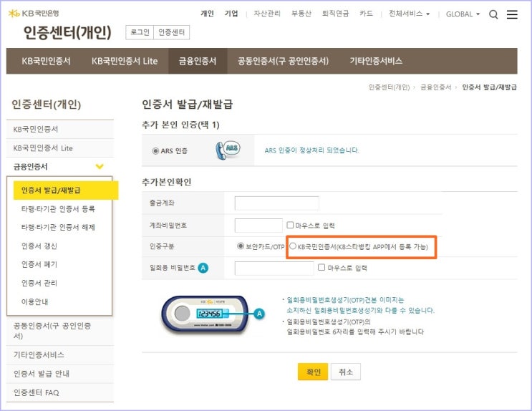This screenshot has width=532, height=411.
Task: Click the 금융인증서 breadcrumb link
Action: pyautogui.click(x=435, y=87)
